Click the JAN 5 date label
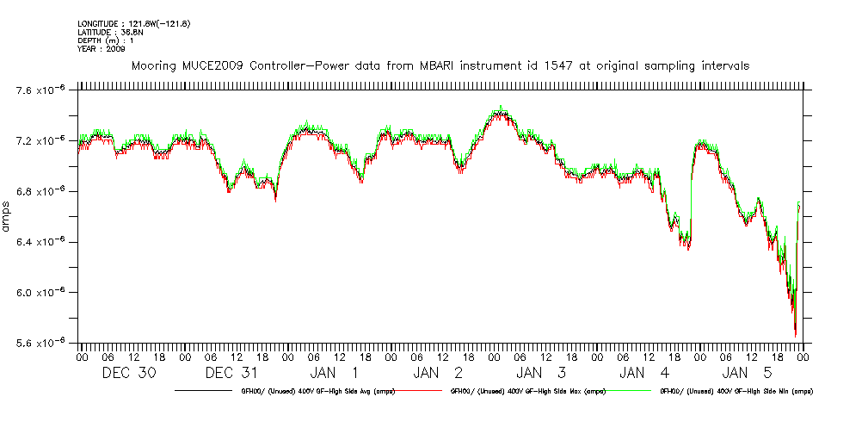The width and height of the screenshot is (868, 434). point(748,373)
